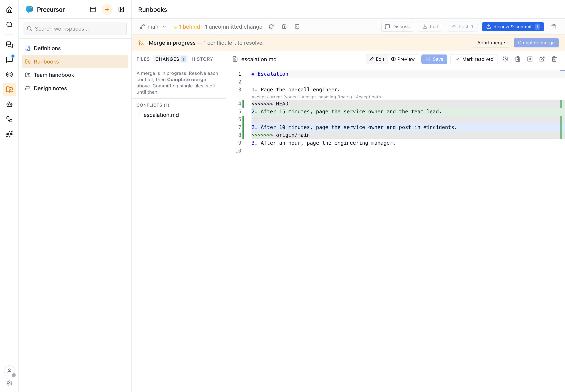
Task: Open the conversations icon in left rail
Action: [9, 44]
